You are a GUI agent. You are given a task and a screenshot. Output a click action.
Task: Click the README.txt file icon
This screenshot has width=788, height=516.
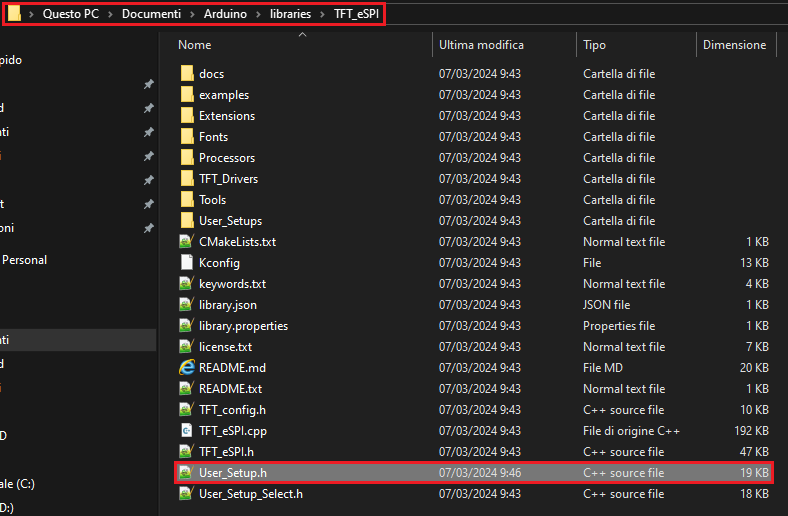pos(186,388)
